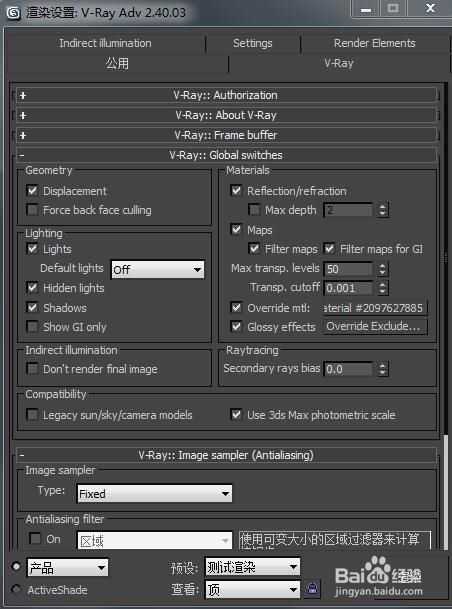Enable Legacy sun/sky/camera models
452x609 pixels.
point(32,414)
